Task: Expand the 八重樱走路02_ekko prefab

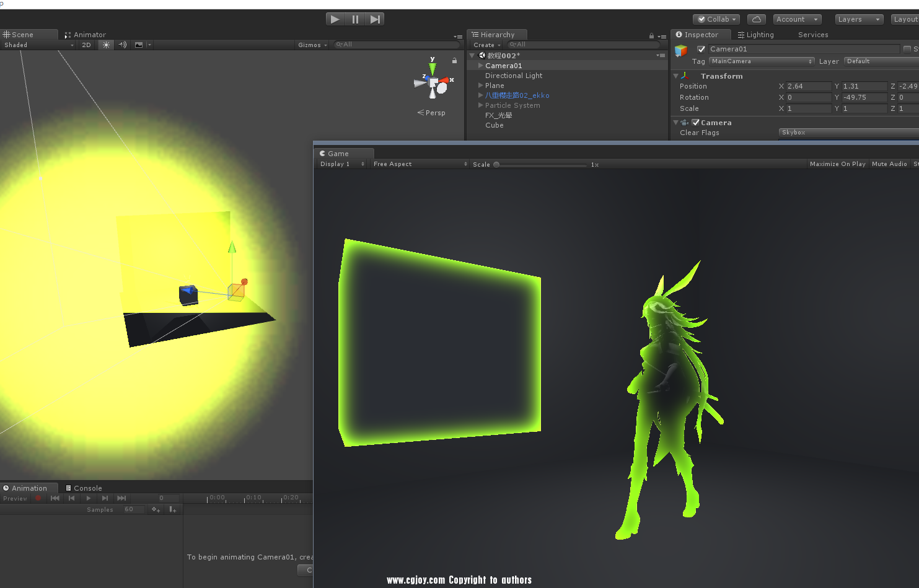Action: [480, 95]
